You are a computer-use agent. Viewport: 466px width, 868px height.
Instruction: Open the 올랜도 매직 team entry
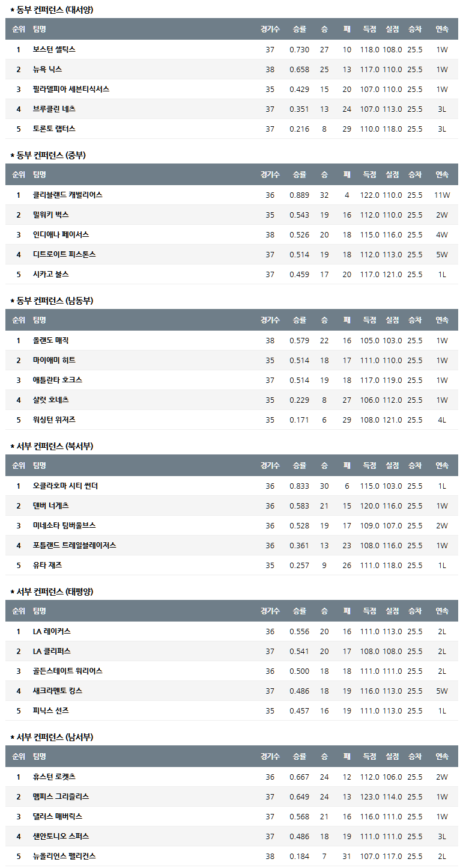click(51, 340)
